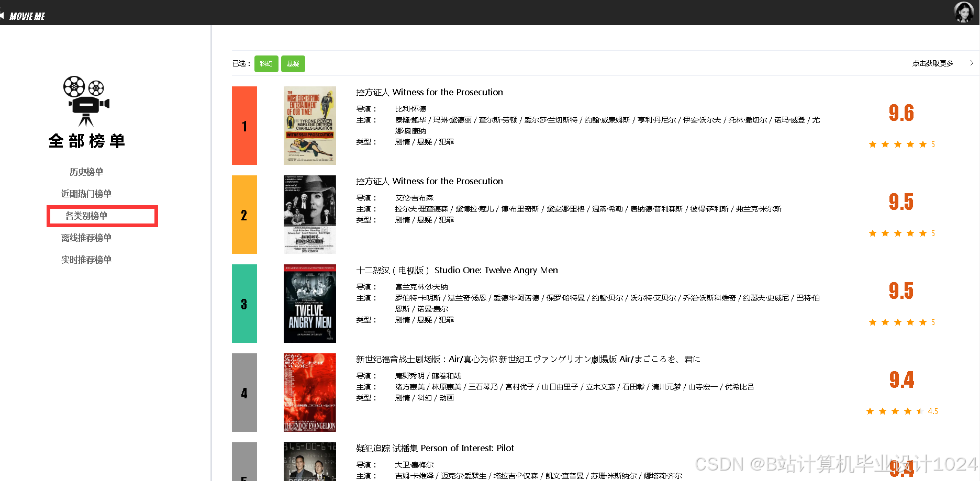
Task: Open 实时推荐榜单 in sidebar
Action: tap(86, 260)
